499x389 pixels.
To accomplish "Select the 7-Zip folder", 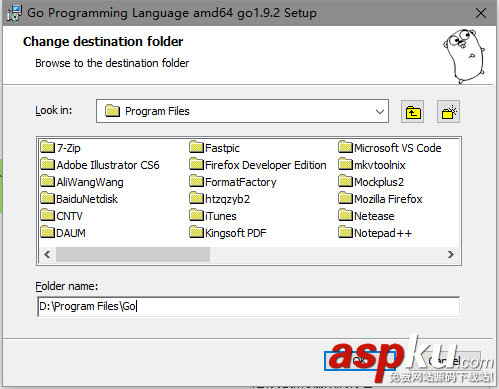I will pos(60,148).
